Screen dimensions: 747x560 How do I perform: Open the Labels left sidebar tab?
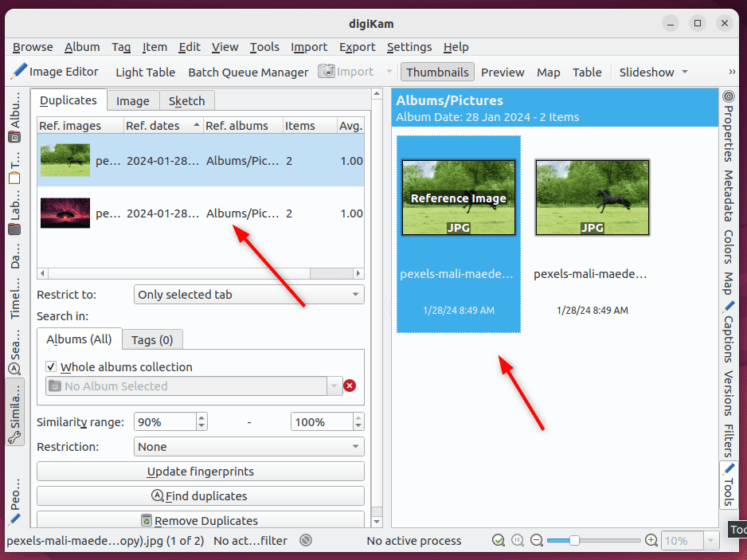point(15,213)
